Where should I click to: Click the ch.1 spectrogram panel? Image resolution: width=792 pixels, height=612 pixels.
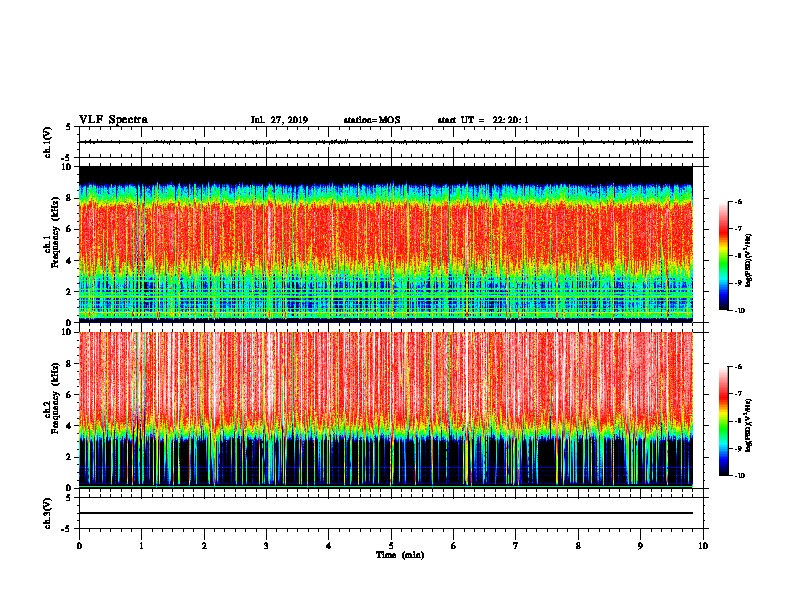pos(386,244)
